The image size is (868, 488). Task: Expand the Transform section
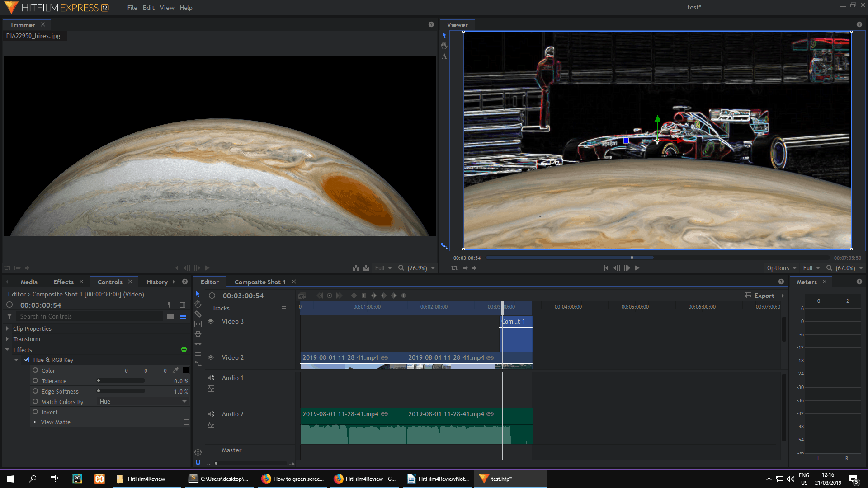pyautogui.click(x=7, y=339)
